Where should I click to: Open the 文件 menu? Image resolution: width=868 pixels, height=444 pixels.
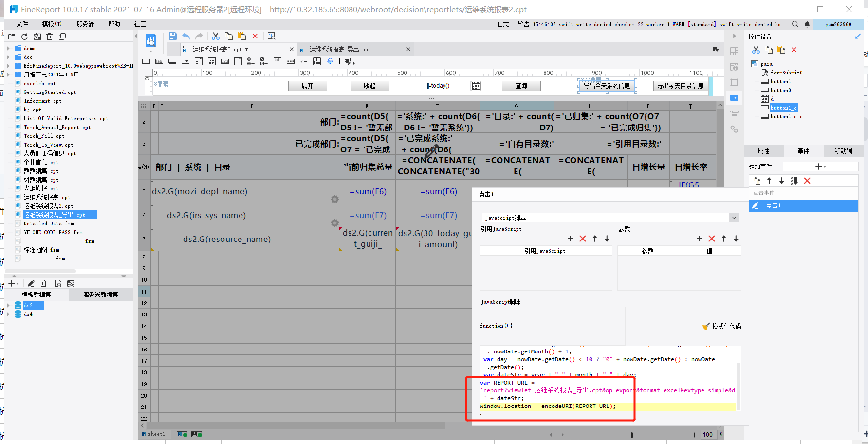(x=22, y=24)
